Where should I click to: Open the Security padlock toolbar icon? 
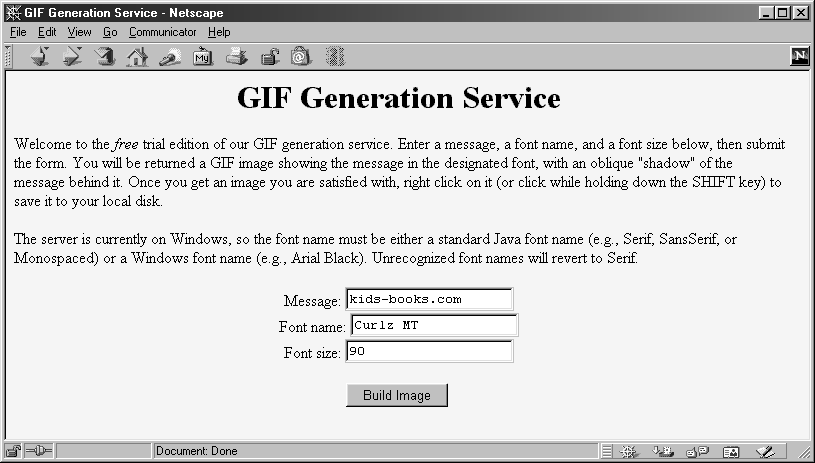(x=269, y=57)
